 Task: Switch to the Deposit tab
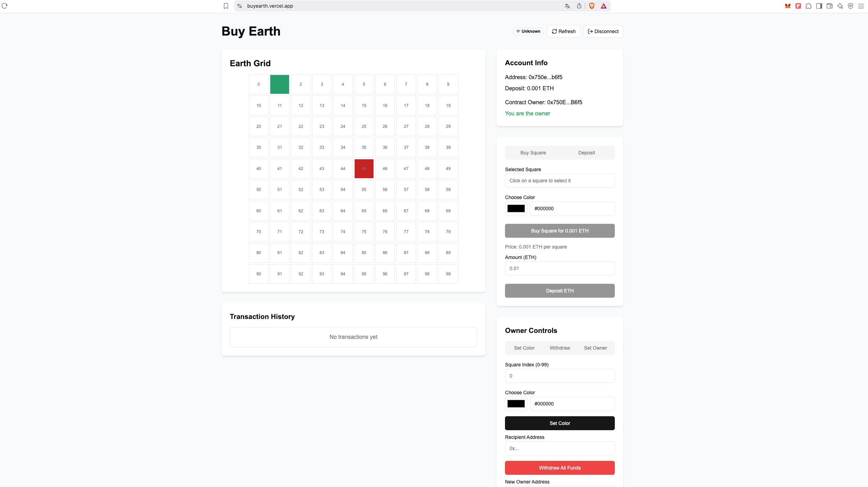[x=587, y=153]
